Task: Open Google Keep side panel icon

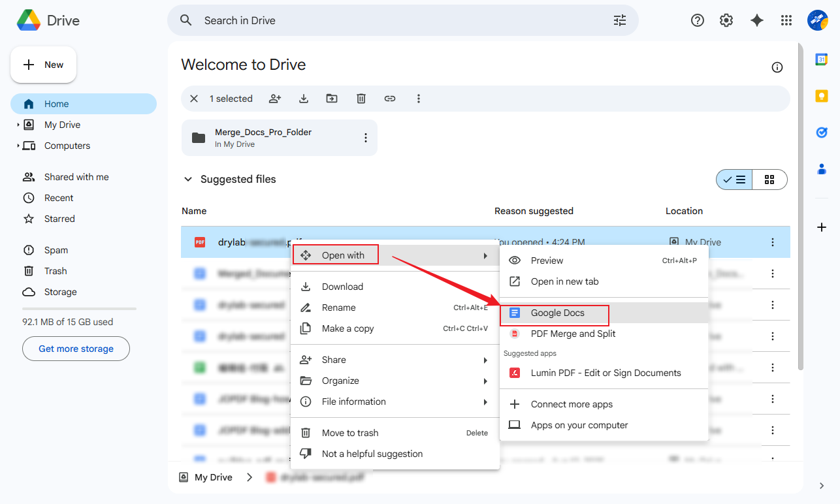Action: (822, 96)
